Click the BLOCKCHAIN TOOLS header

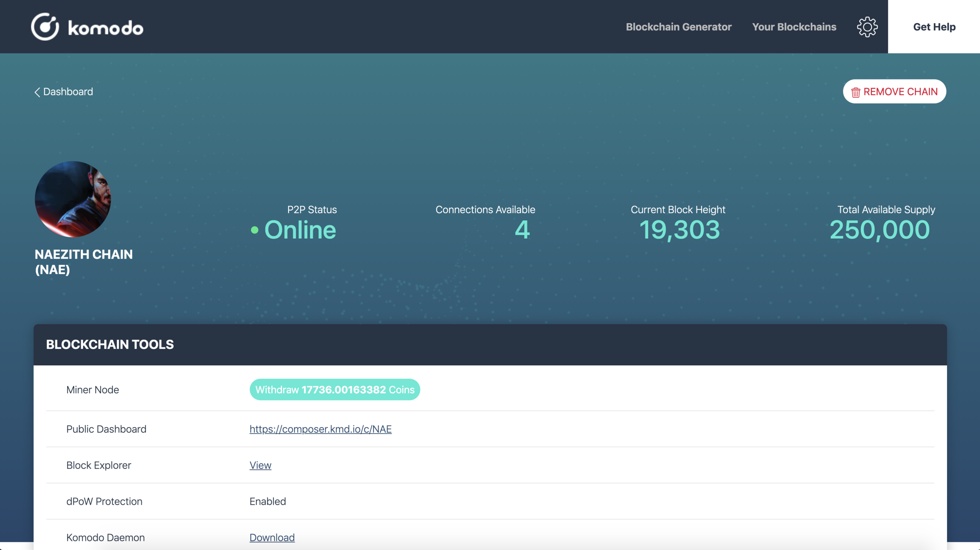point(110,345)
